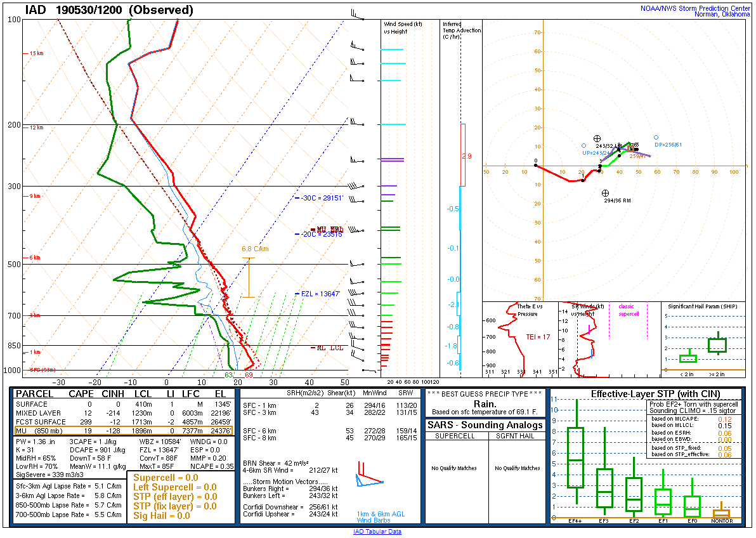This screenshot has width=756, height=538.
Task: Click the NCAPE = 0.35 value
Action: click(212, 466)
